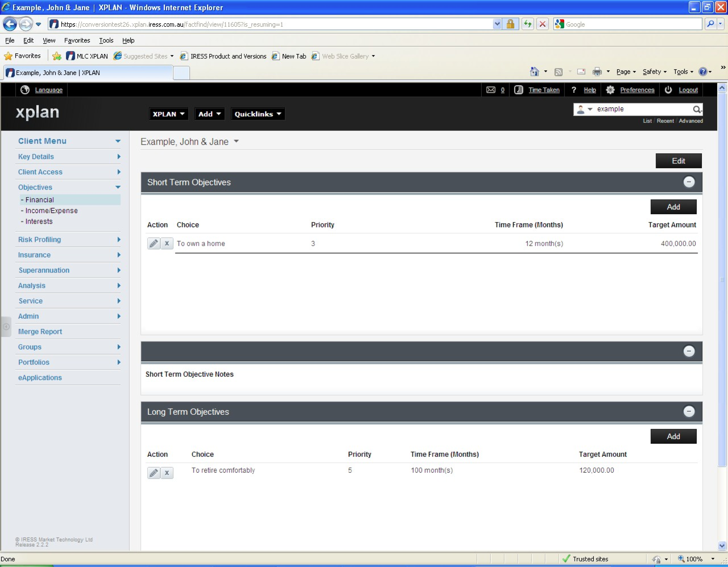Click the Edit button
The height and width of the screenshot is (567, 728).
[678, 161]
